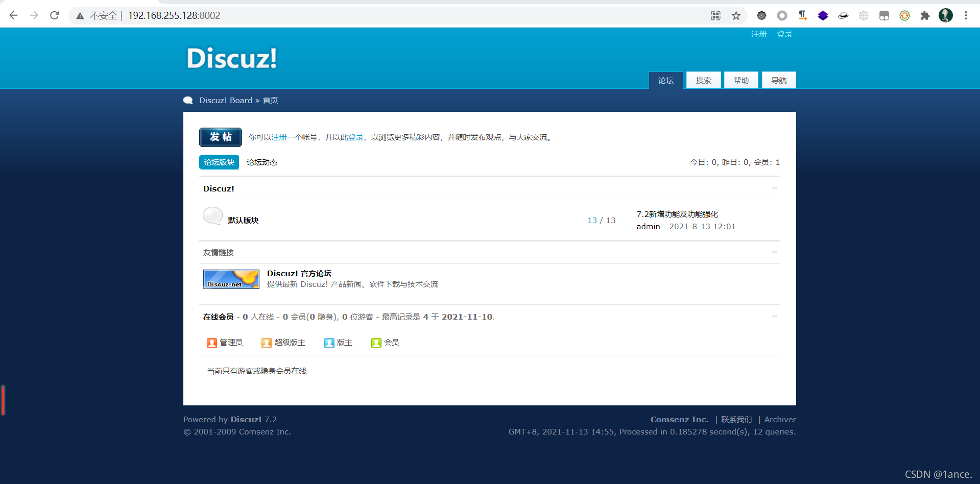The width and height of the screenshot is (980, 484).
Task: Click the green-orange circular extension icon
Action: [x=904, y=16]
